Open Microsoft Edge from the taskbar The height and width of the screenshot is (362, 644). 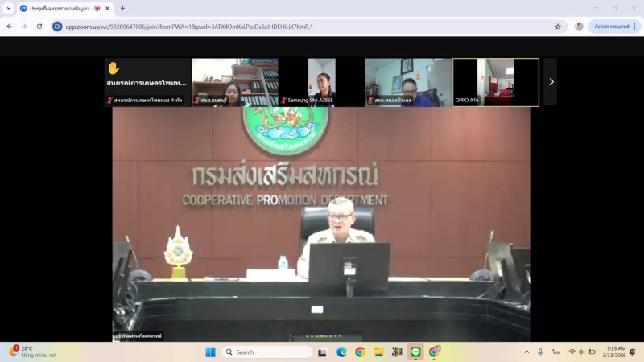click(x=341, y=352)
